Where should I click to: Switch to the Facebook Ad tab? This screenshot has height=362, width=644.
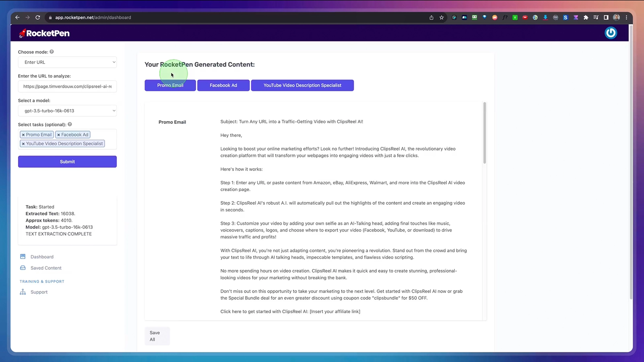point(223,85)
